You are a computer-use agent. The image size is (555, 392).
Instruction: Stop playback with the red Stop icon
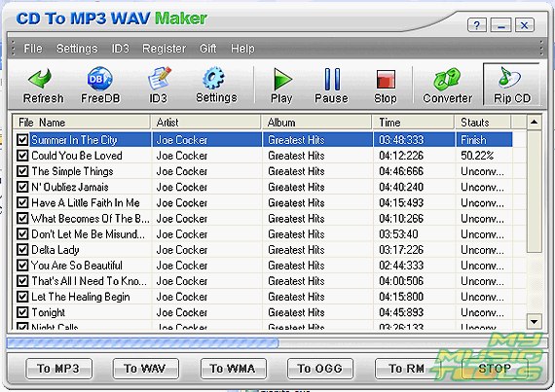(x=386, y=79)
